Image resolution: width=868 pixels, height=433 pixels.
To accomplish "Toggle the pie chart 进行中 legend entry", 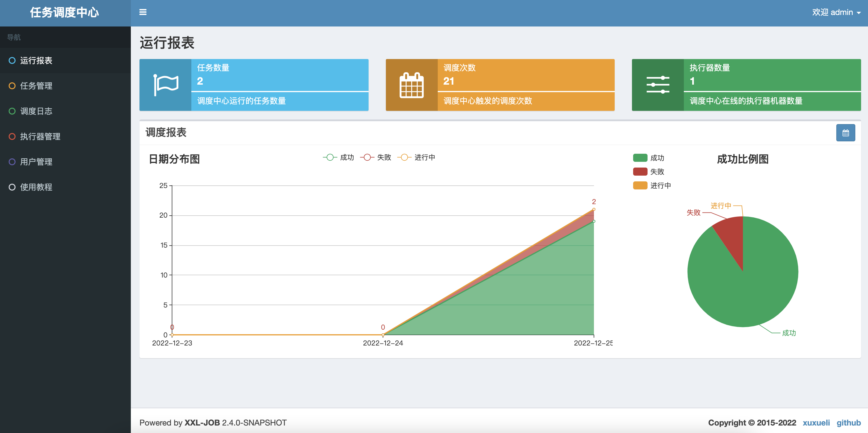I will point(652,185).
